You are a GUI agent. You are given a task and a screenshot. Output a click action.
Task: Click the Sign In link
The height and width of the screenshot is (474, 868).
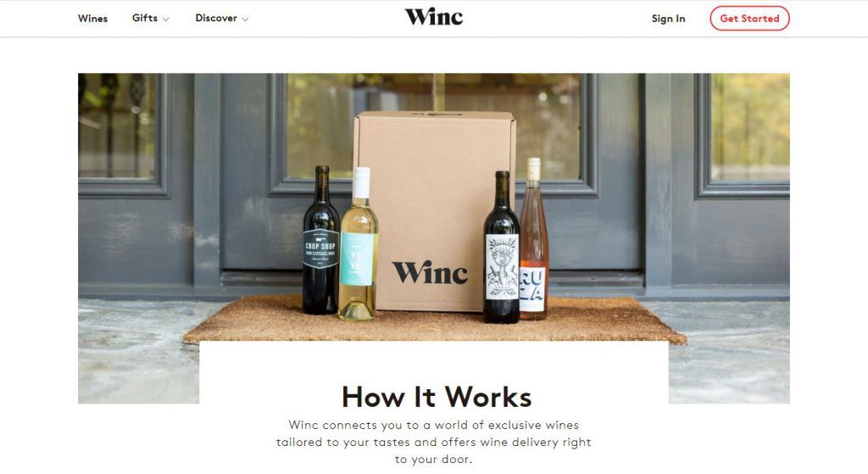(x=668, y=19)
